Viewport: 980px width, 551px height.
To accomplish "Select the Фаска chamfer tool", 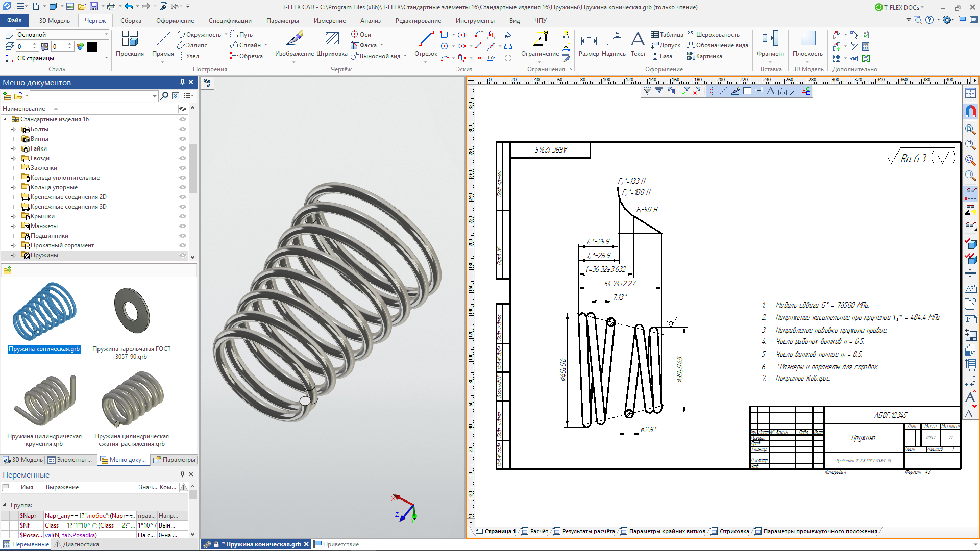I will coord(363,45).
